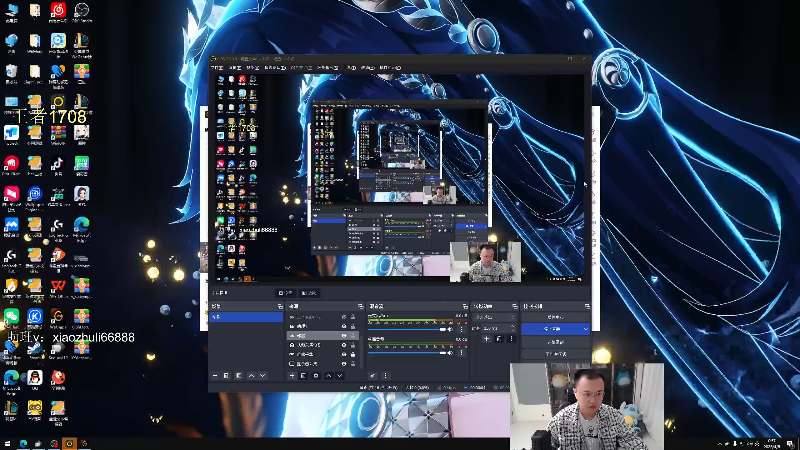Click highlighted active app on taskbar
The image size is (800, 450).
coord(69,444)
